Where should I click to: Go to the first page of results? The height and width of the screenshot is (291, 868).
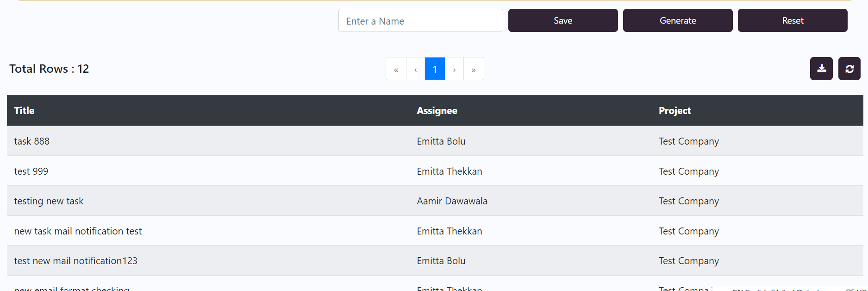pos(396,69)
